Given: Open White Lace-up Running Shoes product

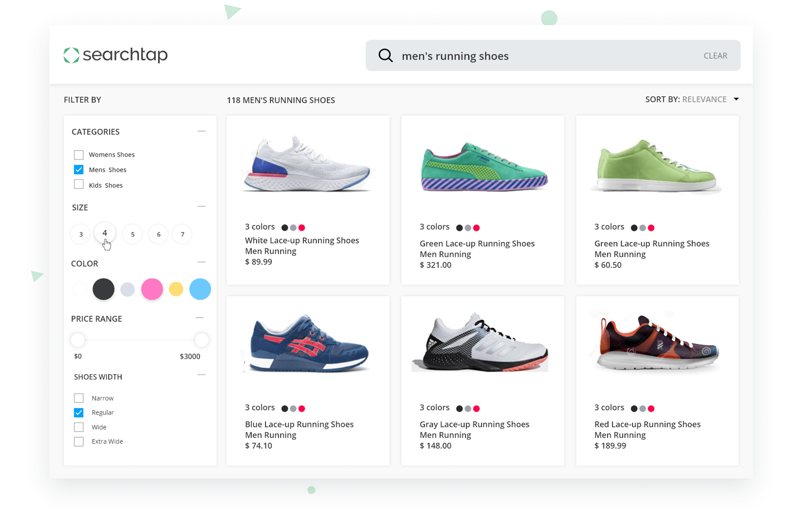Looking at the screenshot, I should point(302,240).
